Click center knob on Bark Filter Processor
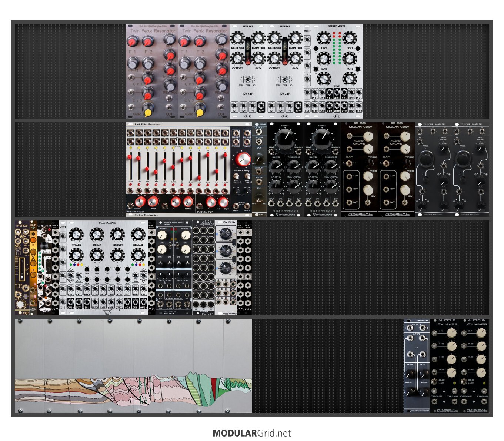This screenshot has height=441, width=504. point(188,202)
